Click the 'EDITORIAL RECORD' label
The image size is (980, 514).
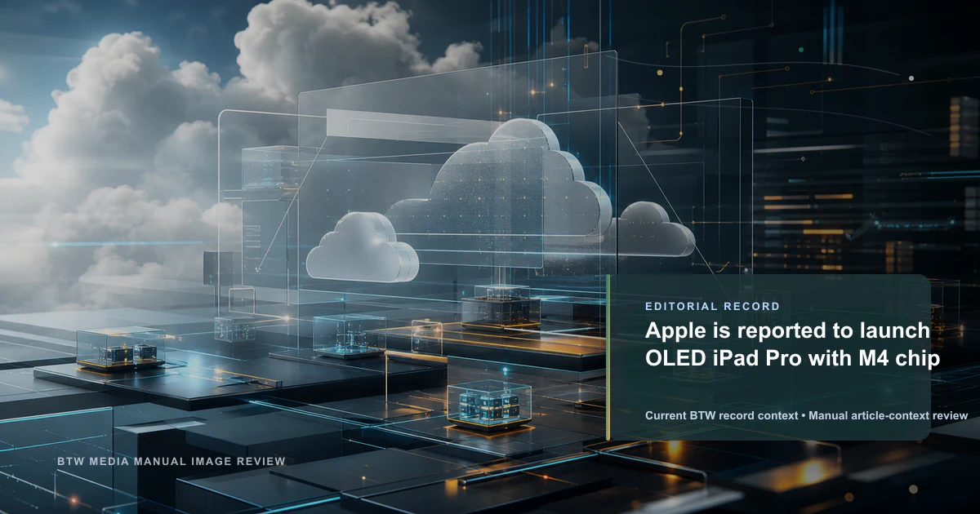click(x=712, y=307)
